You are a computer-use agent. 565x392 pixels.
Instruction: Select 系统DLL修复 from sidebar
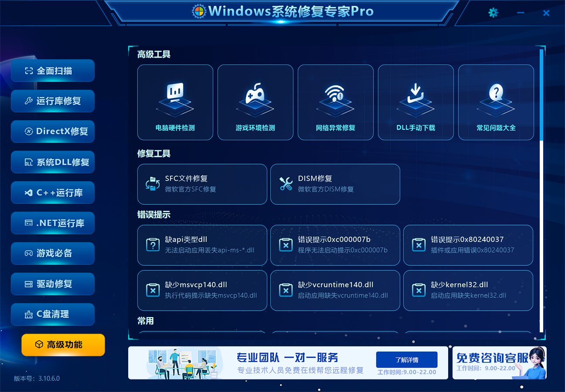pyautogui.click(x=53, y=162)
